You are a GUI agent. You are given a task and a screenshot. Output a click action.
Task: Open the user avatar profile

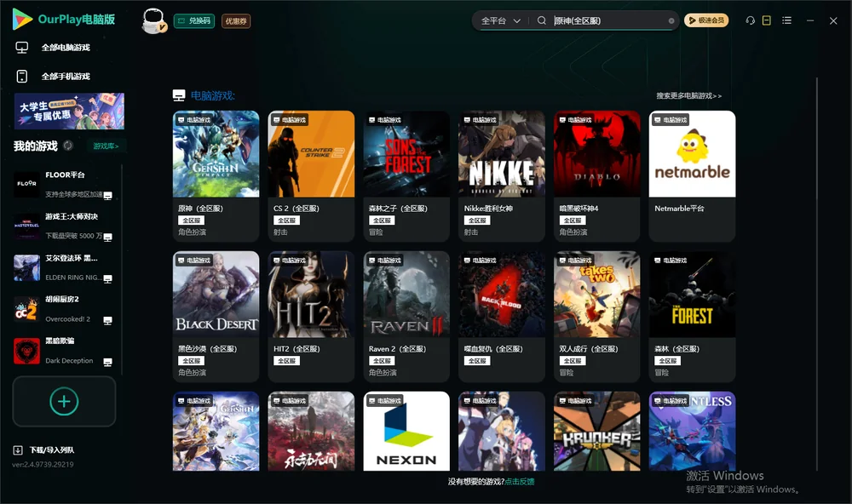tap(153, 21)
